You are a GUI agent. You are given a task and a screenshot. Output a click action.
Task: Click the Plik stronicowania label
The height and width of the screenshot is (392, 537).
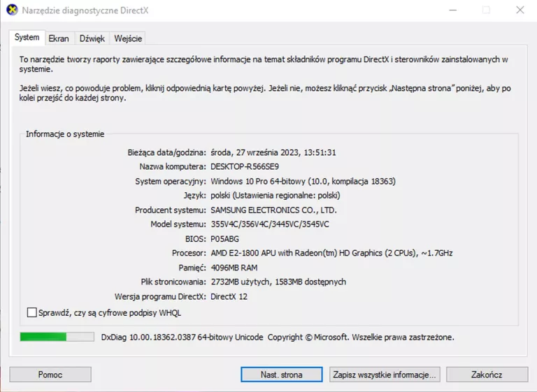pyautogui.click(x=173, y=282)
